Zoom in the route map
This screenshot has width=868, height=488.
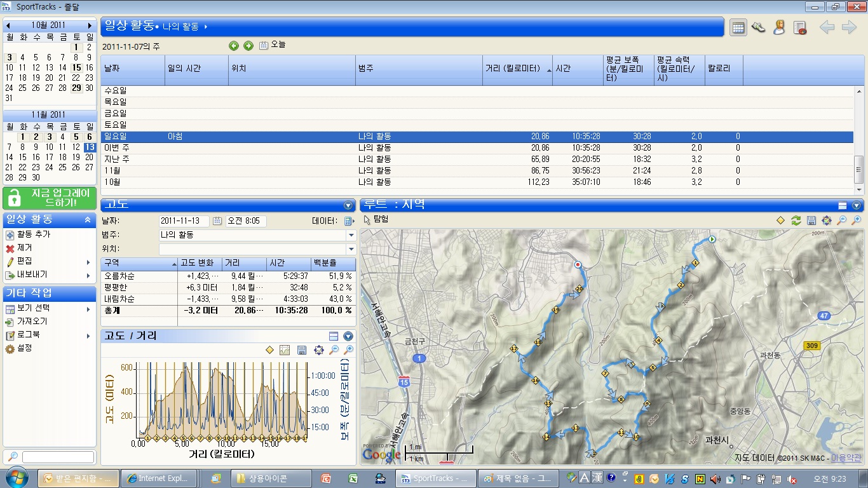[857, 220]
